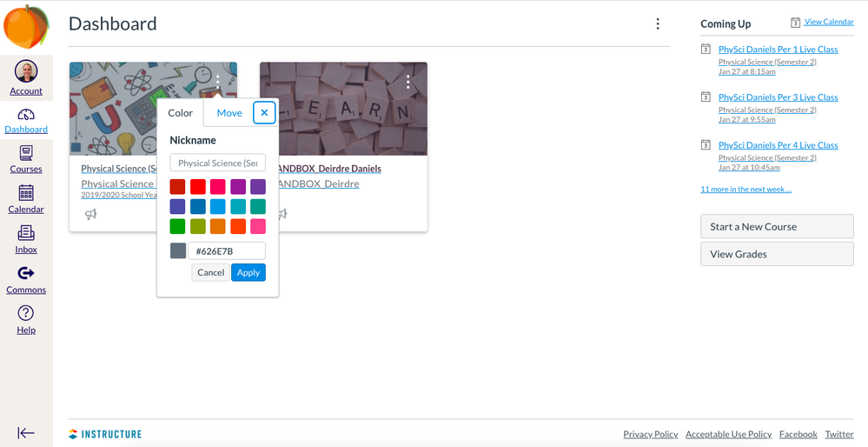Image resolution: width=868 pixels, height=447 pixels.
Task: Click the View Grades button
Action: pyautogui.click(x=778, y=254)
